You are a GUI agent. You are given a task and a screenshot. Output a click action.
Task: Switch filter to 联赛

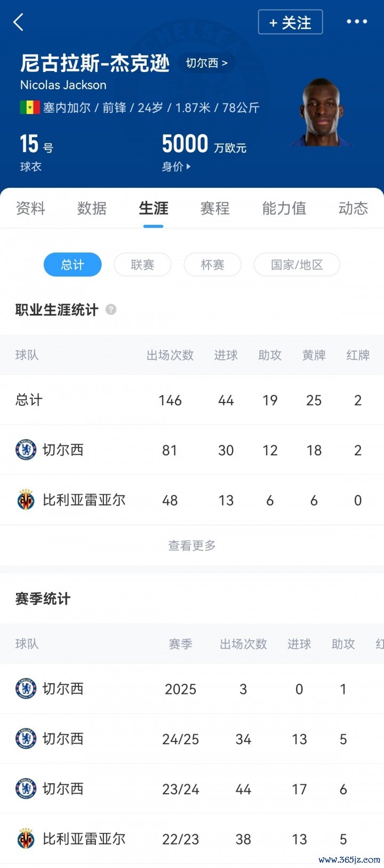pyautogui.click(x=142, y=265)
